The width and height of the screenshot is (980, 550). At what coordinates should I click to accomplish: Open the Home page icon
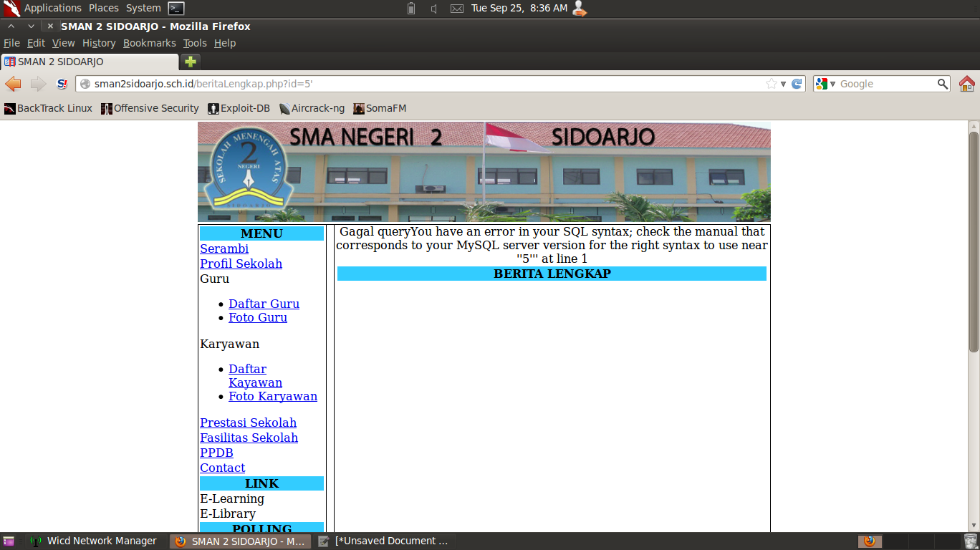tap(966, 83)
